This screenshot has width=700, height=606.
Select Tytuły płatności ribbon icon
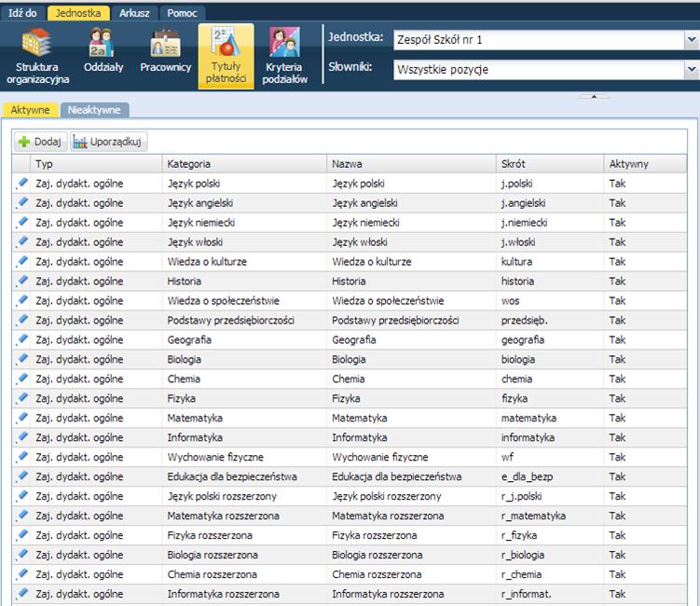226,56
